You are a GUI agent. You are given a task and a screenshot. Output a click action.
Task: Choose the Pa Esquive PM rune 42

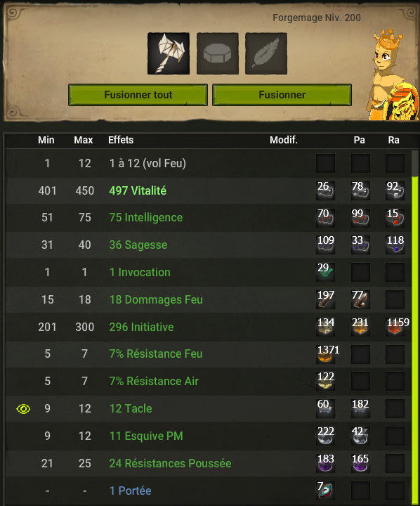click(360, 436)
